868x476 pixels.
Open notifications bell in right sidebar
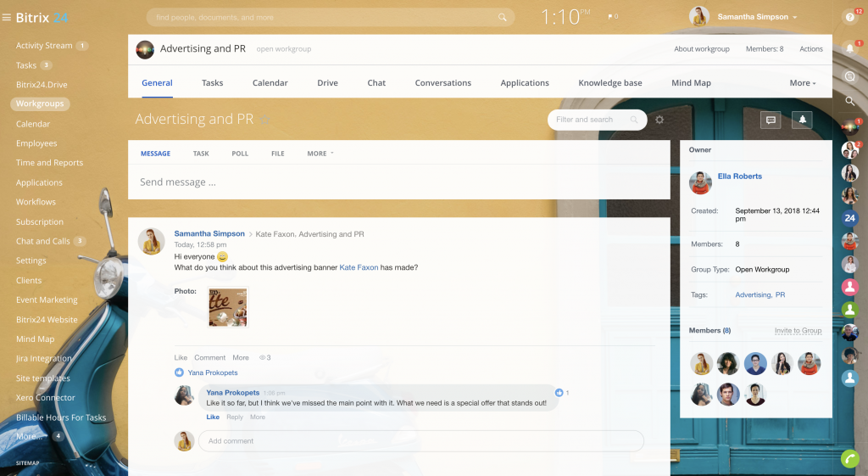(849, 49)
